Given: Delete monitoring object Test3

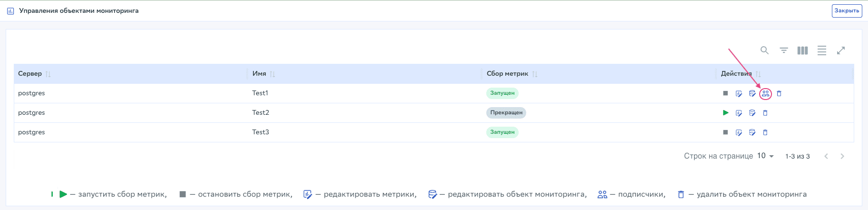Looking at the screenshot, I should pos(765,132).
